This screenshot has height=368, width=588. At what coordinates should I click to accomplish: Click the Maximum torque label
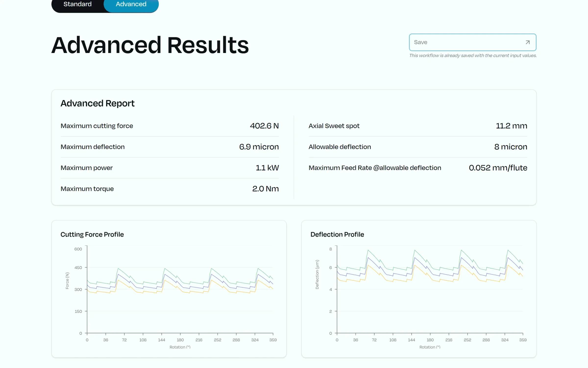point(87,189)
